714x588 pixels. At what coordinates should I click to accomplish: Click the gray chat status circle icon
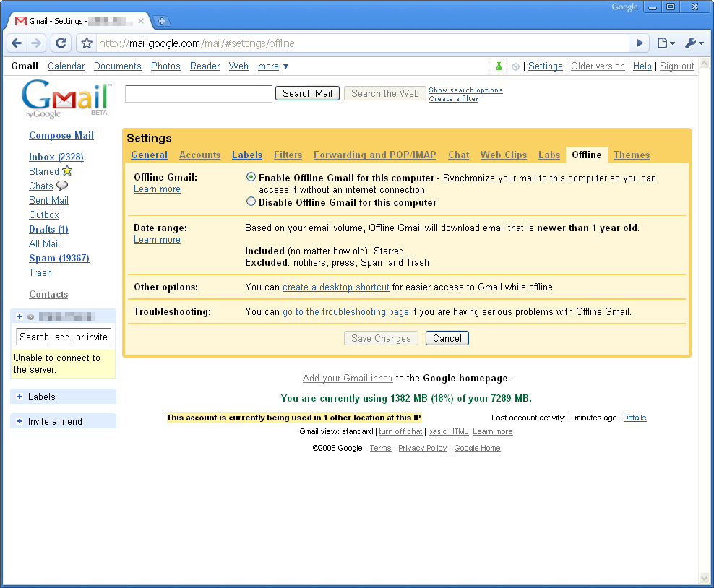pos(31,317)
